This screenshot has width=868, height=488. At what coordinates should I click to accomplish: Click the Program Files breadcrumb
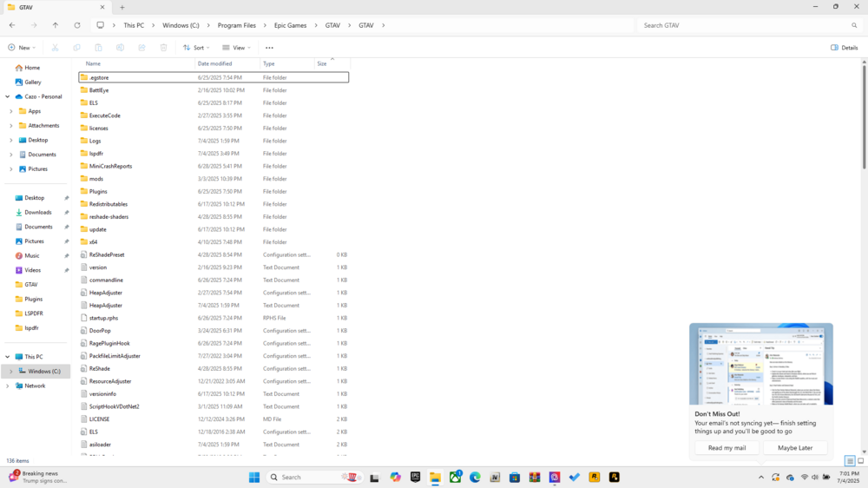click(x=236, y=25)
